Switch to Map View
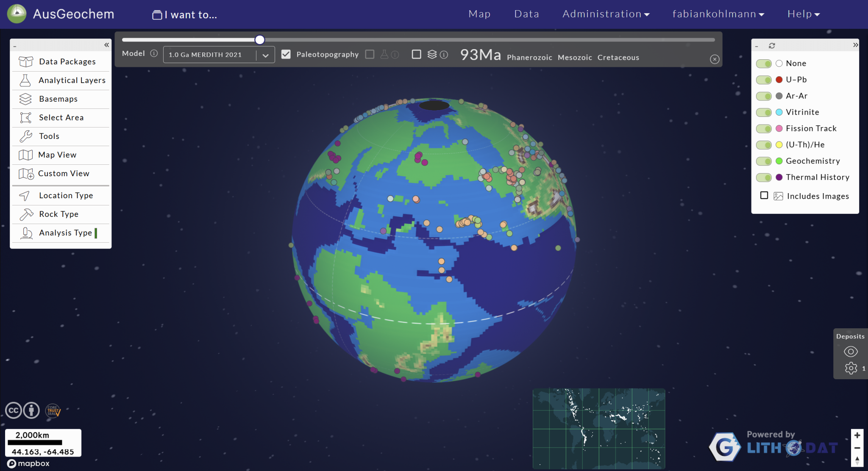The height and width of the screenshot is (471, 868). tap(57, 155)
